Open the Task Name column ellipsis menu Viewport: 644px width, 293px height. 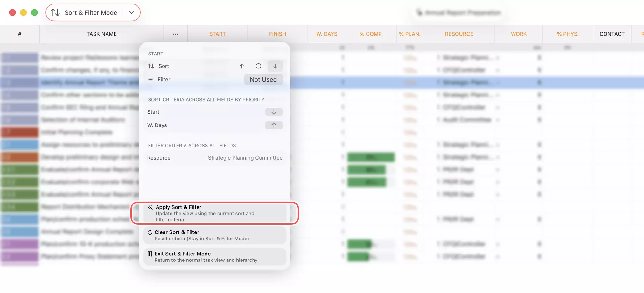[x=176, y=34]
